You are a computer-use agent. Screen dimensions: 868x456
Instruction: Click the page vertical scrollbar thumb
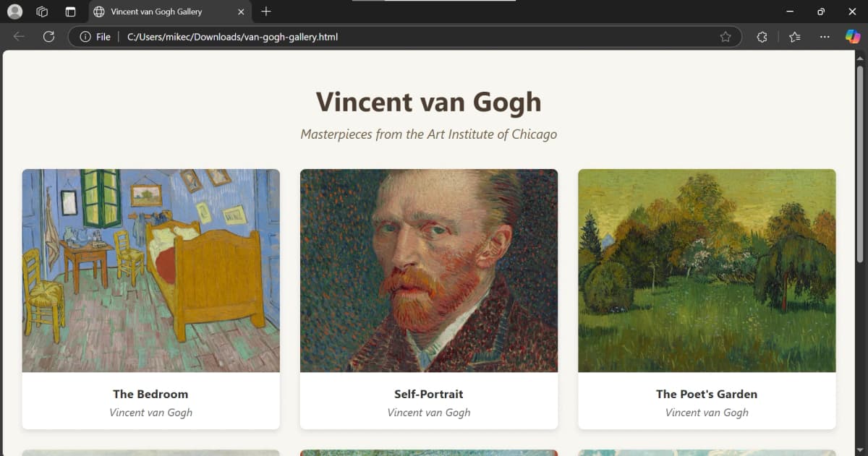[x=860, y=164]
